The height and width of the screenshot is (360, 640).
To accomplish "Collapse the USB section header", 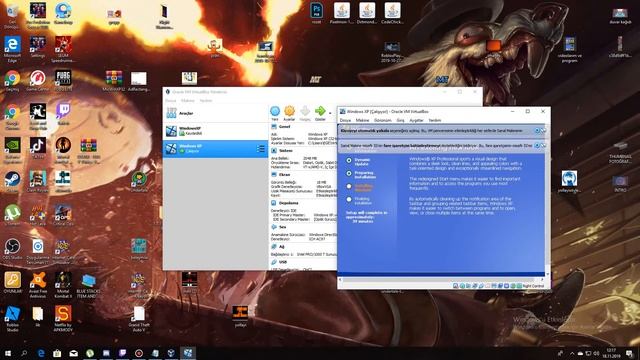I will (x=282, y=262).
